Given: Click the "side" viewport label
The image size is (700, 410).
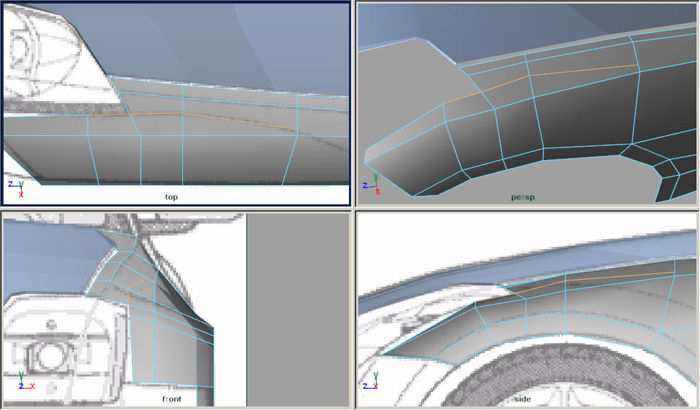Looking at the screenshot, I should pyautogui.click(x=522, y=398).
